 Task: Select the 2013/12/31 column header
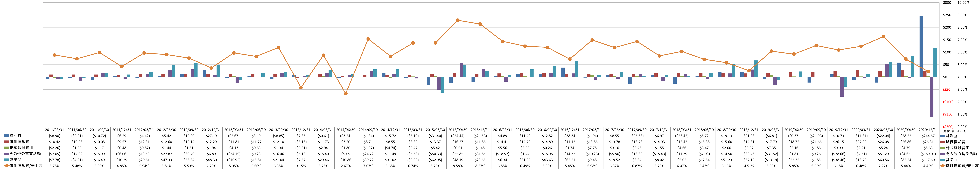pyautogui.click(x=301, y=130)
